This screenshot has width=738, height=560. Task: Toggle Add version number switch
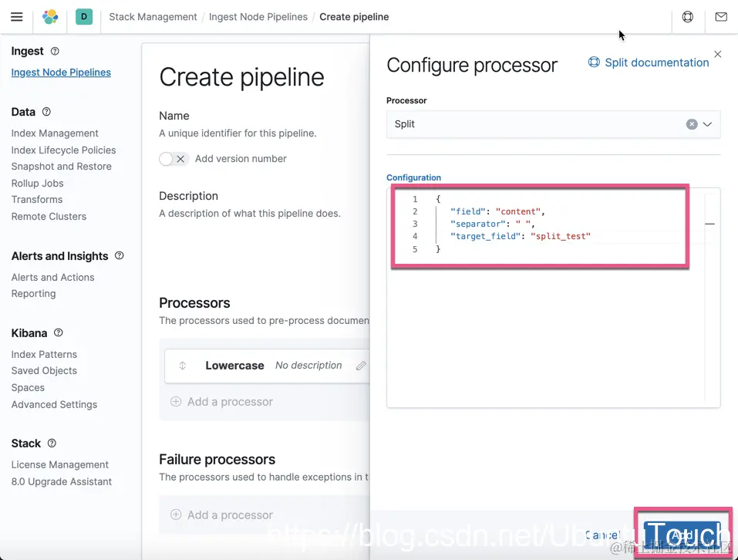click(174, 159)
